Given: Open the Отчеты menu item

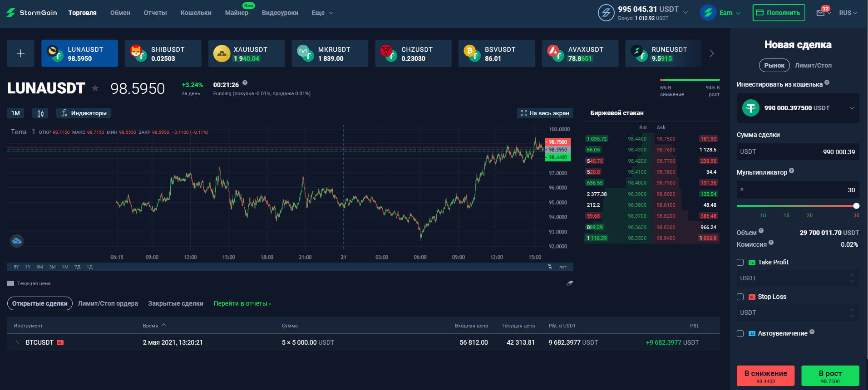Looking at the screenshot, I should coord(155,13).
